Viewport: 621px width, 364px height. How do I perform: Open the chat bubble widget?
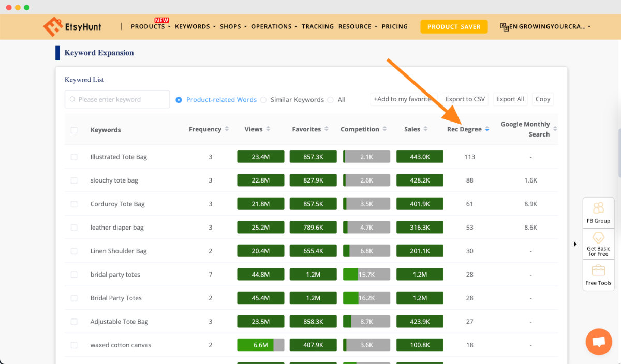tap(599, 341)
